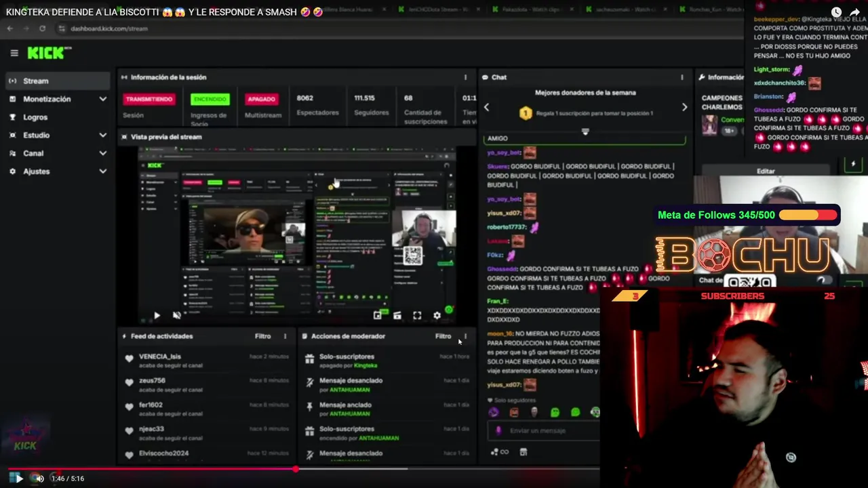Screen dimensions: 868x488
Task: Open Filtro in Feed de actividades
Action: [x=262, y=336]
